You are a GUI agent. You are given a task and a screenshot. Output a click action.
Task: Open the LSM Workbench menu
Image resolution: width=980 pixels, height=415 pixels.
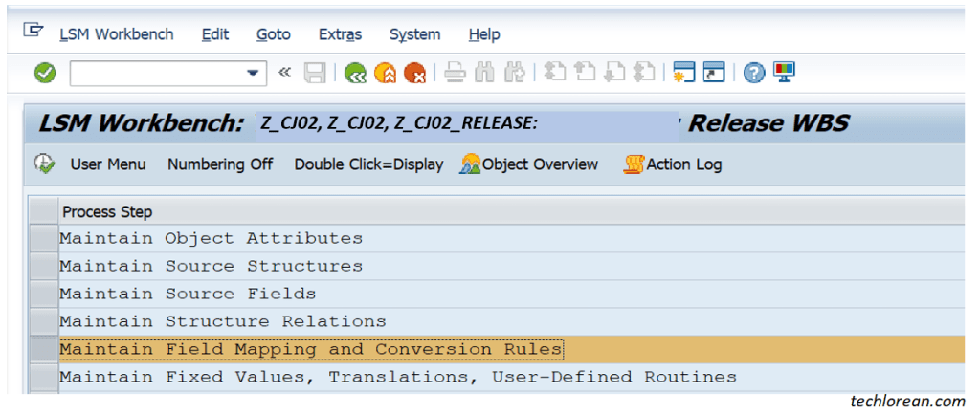pos(117,34)
